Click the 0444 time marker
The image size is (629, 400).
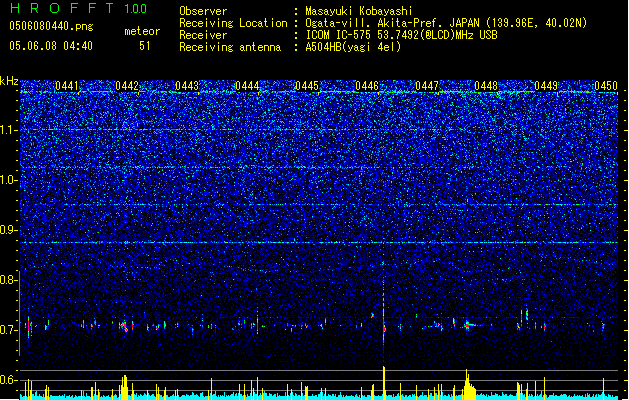pyautogui.click(x=247, y=86)
